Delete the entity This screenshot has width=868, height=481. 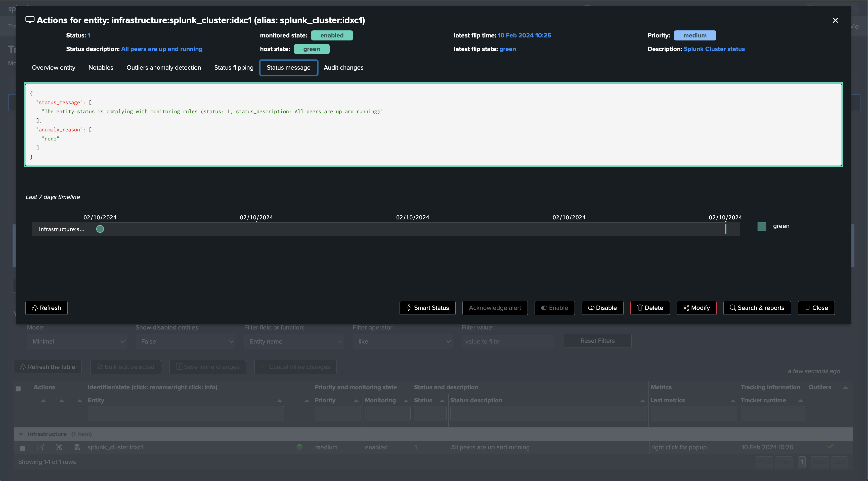point(650,308)
